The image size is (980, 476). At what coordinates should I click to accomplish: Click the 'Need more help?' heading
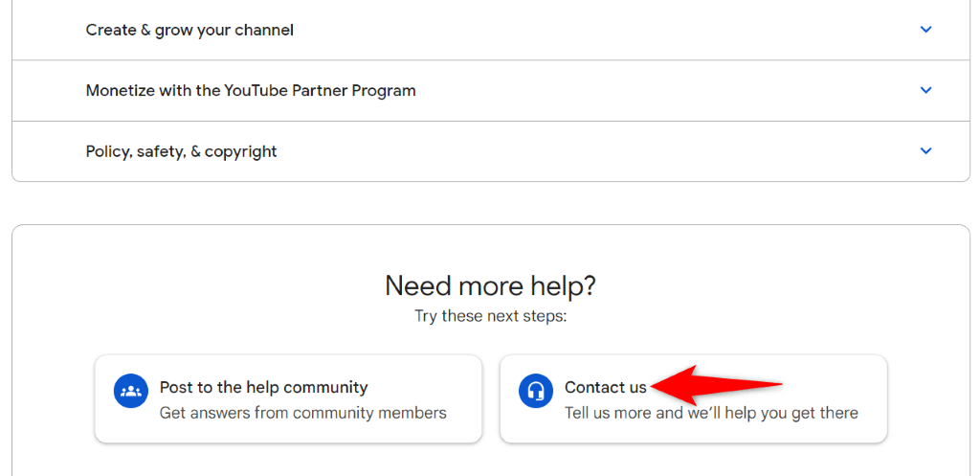pos(490,284)
